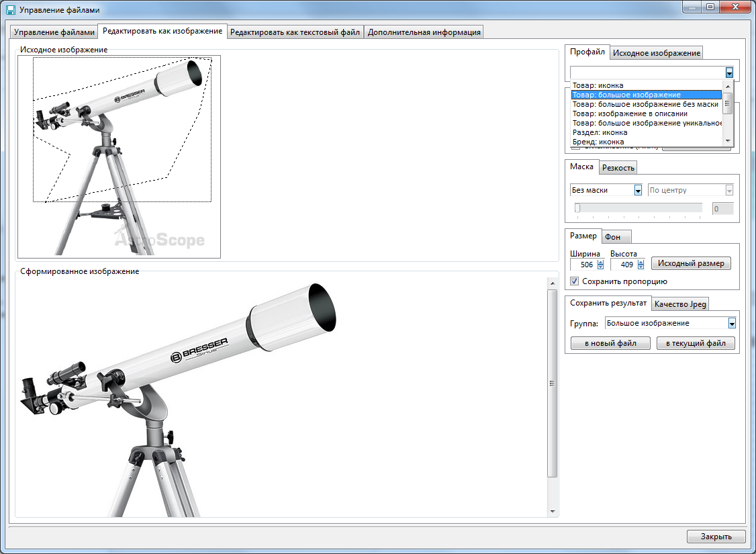Viewport: 756px width, 554px height.
Task: Click the window title bar disk icon
Action: [11, 9]
